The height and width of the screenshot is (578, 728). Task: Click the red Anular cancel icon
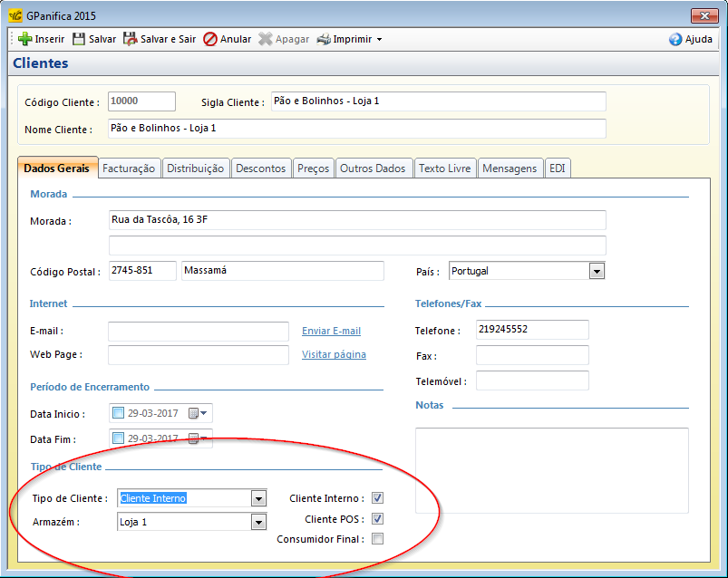pos(209,39)
